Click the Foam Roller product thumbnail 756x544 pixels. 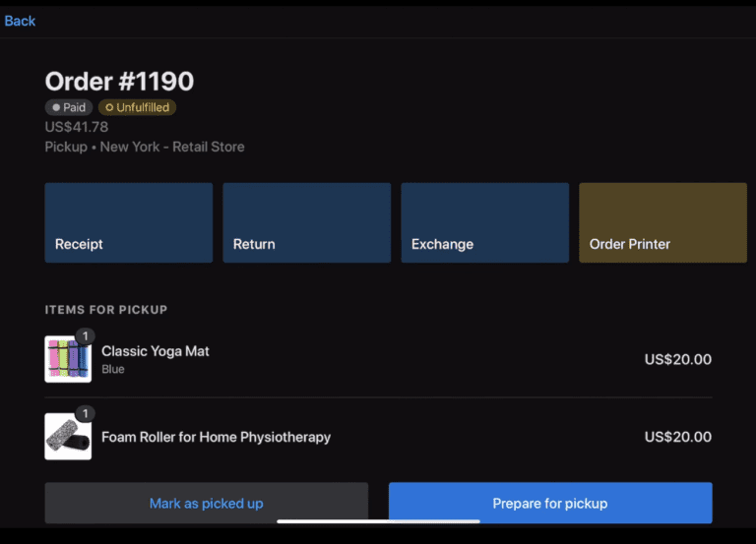68,437
